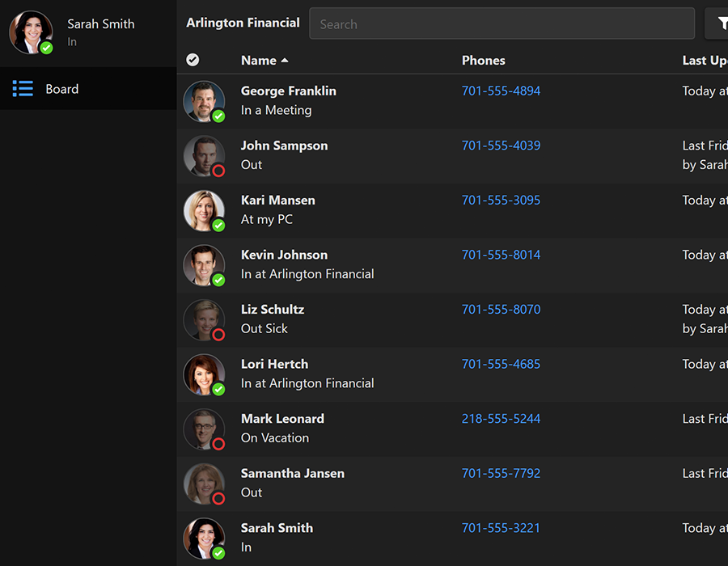Click John Sampson's red out status badge

click(218, 171)
